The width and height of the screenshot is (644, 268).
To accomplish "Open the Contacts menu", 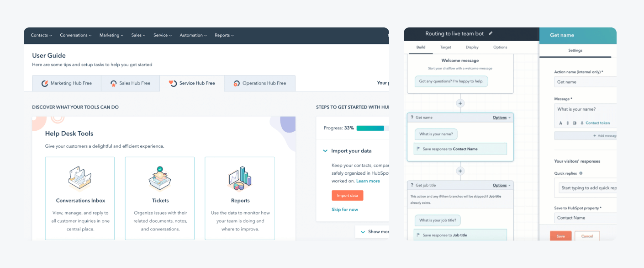I will [41, 35].
